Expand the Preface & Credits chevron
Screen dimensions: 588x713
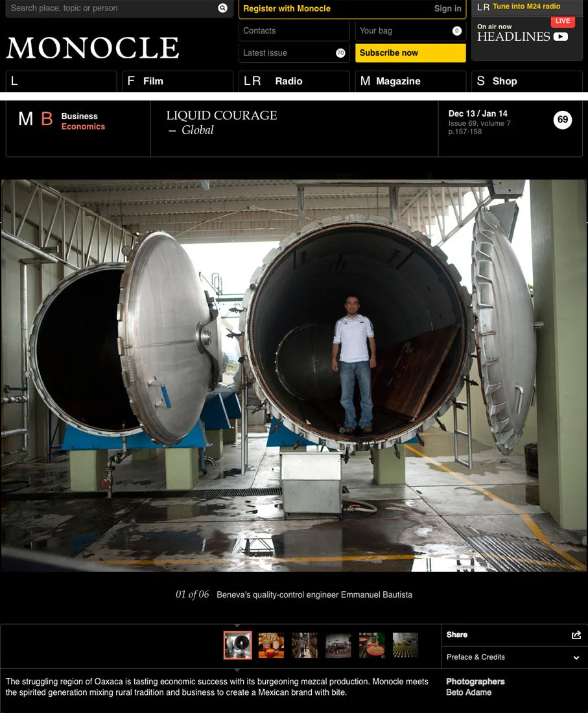coord(576,657)
